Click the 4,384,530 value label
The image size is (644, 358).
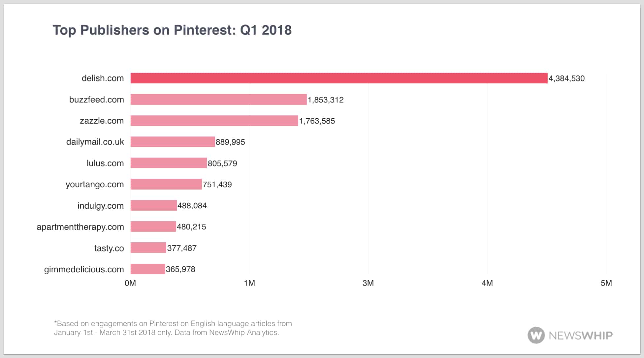(566, 78)
